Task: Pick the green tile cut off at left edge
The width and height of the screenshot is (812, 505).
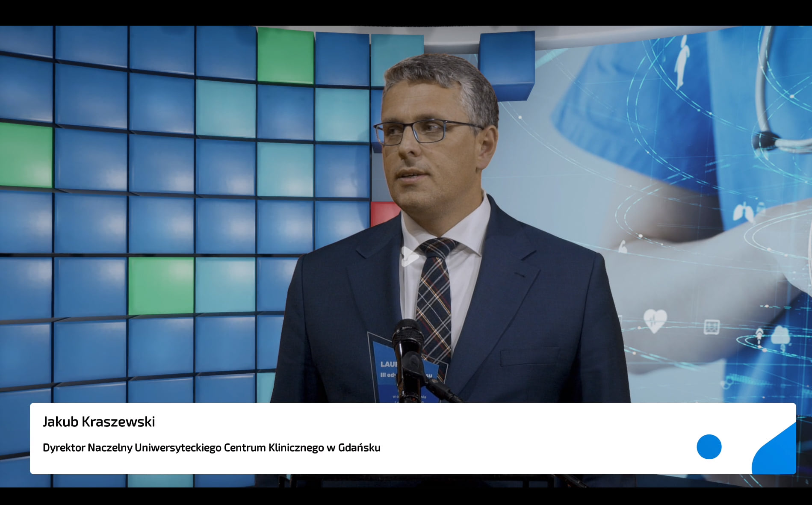Action: (x=26, y=155)
